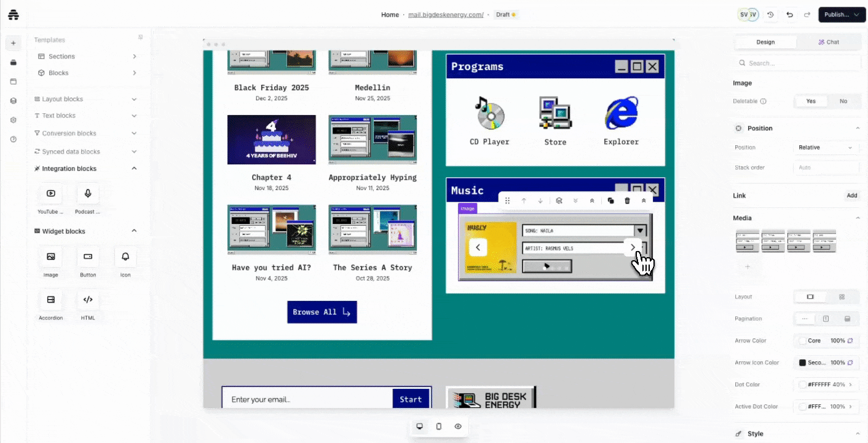
Task: Open the CD Player program icon
Action: (489, 121)
